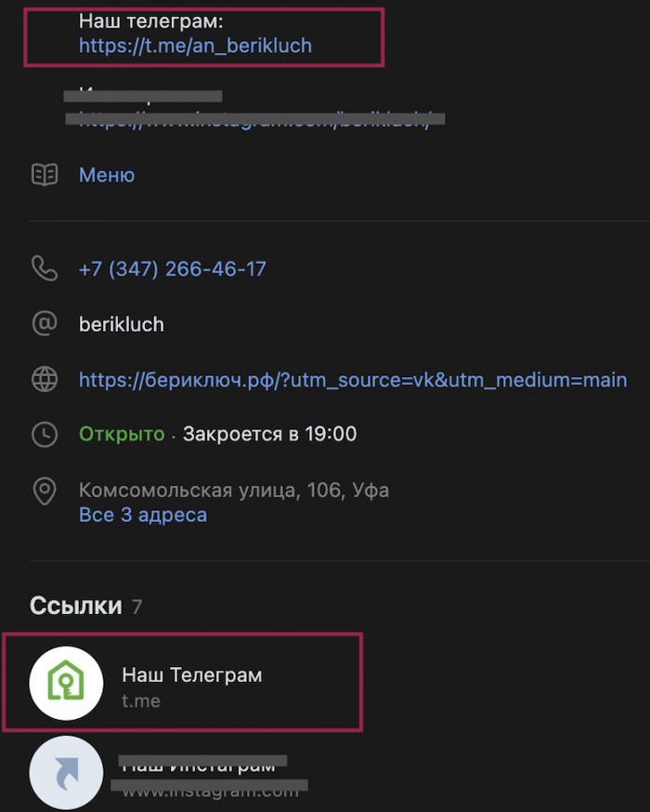Open the "Наш Телеграм" link title
The width and height of the screenshot is (650, 812).
[192, 675]
